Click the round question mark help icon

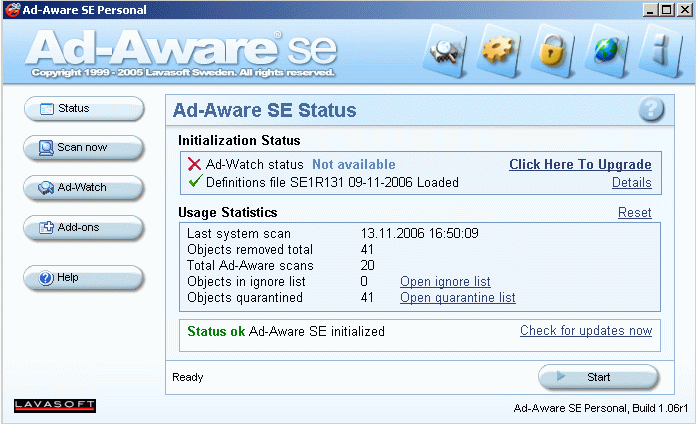pos(651,109)
